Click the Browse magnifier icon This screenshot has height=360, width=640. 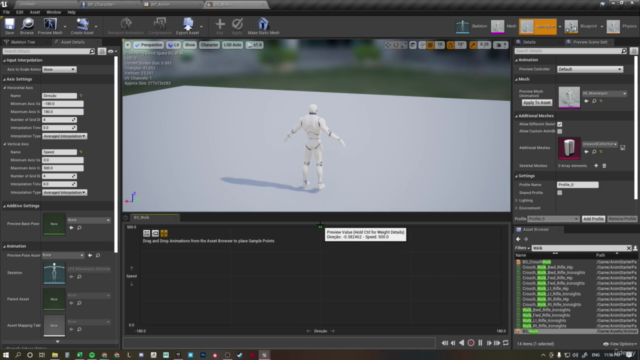pos(27,24)
